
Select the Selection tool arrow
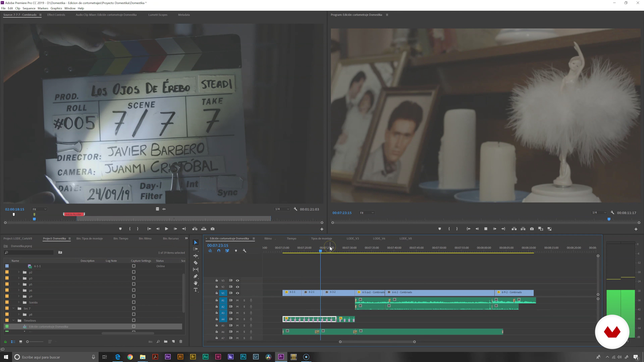point(196,242)
